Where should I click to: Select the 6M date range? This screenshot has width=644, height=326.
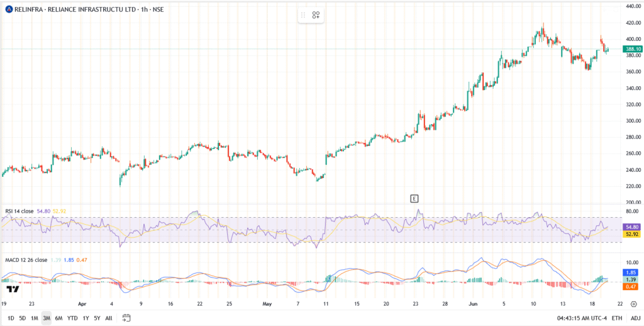[x=59, y=318]
